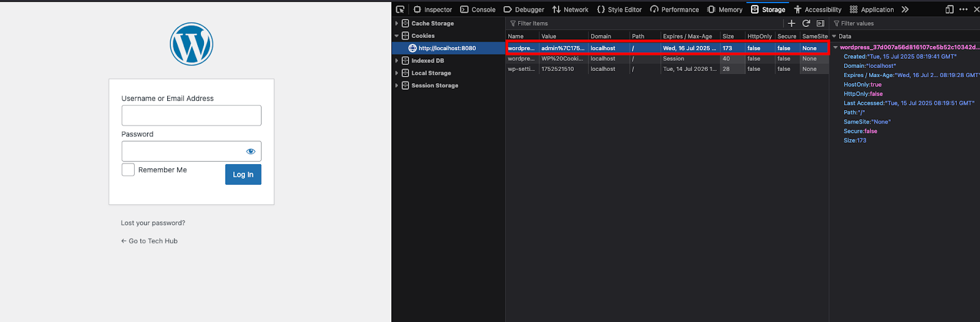Focus the Password input field
Screen dimensions: 980x322
(191, 151)
